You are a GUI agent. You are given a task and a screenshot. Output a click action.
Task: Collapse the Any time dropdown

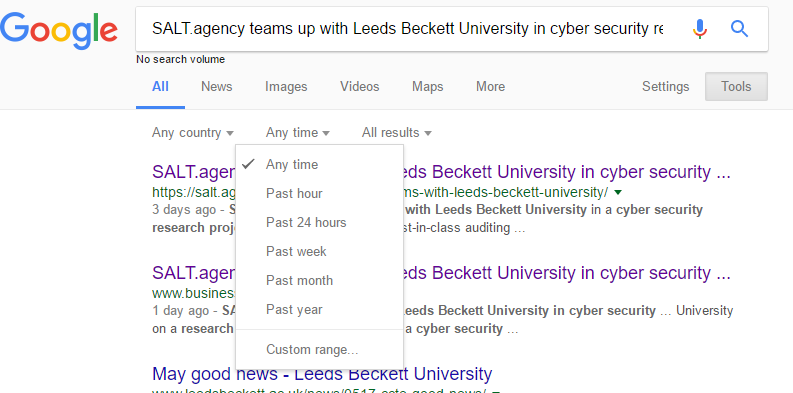(298, 133)
